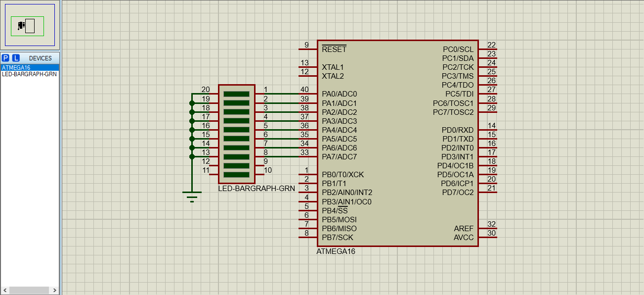
Task: Select the LED bargraph component body
Action: click(x=237, y=134)
